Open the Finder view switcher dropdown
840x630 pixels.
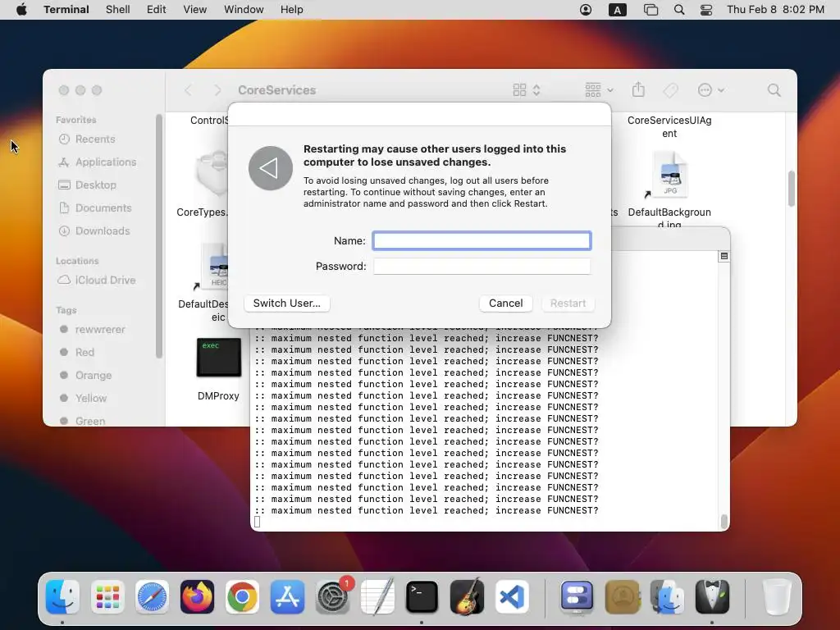[x=527, y=90]
